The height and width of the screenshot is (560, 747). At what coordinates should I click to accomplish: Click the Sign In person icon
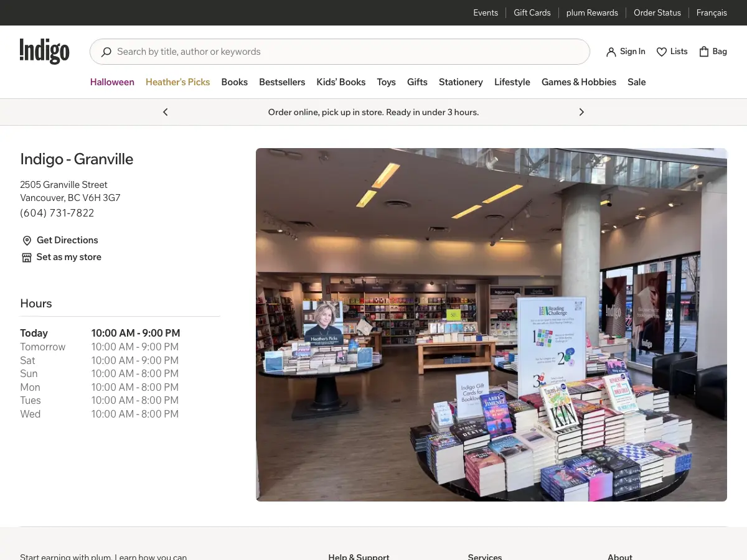tap(611, 52)
